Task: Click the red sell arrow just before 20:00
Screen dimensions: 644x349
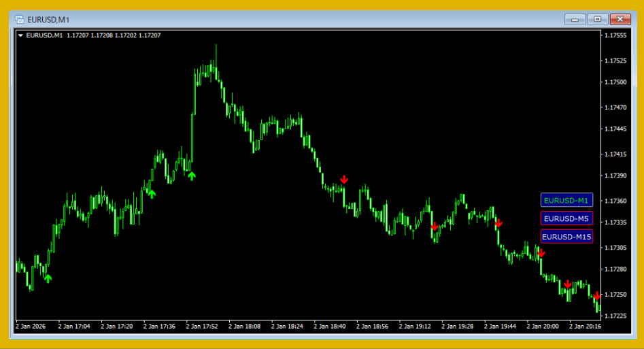Action: [541, 252]
